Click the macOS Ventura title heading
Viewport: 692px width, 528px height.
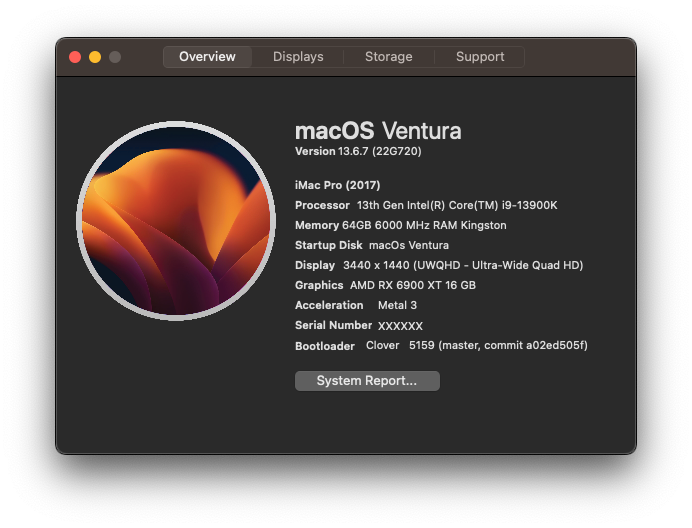coord(378,131)
